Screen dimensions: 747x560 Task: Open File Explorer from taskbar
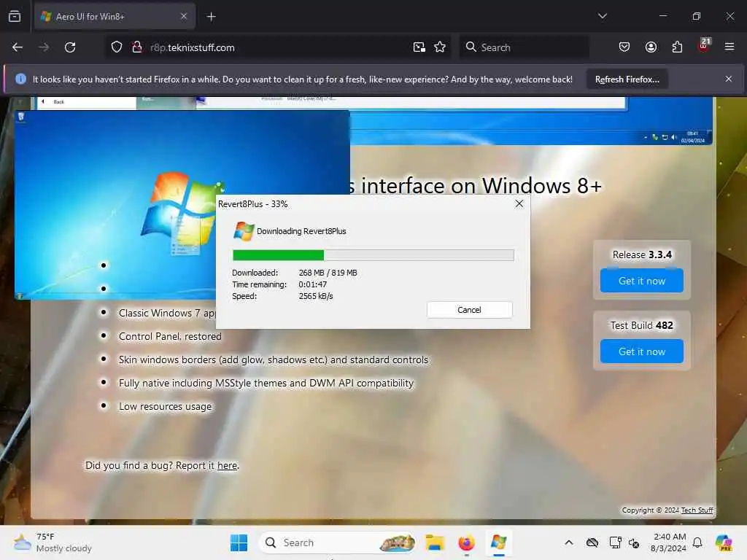pyautogui.click(x=435, y=542)
